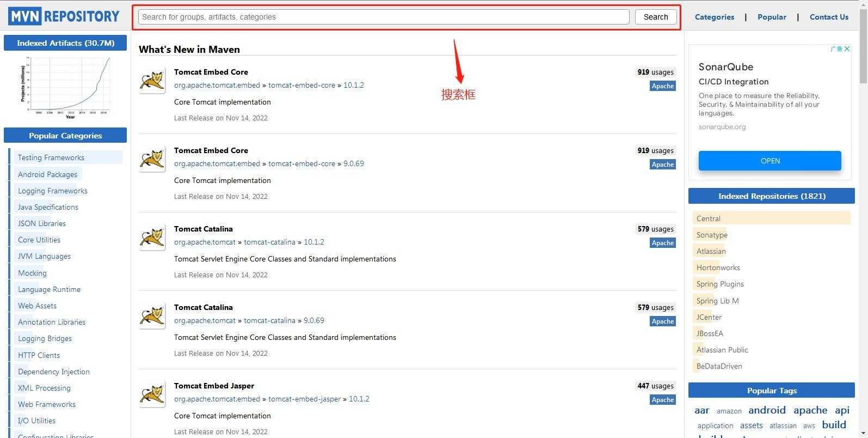868x438 pixels.
Task: Click the Apache license badge on Tomcat Embed Jasper
Action: [663, 400]
